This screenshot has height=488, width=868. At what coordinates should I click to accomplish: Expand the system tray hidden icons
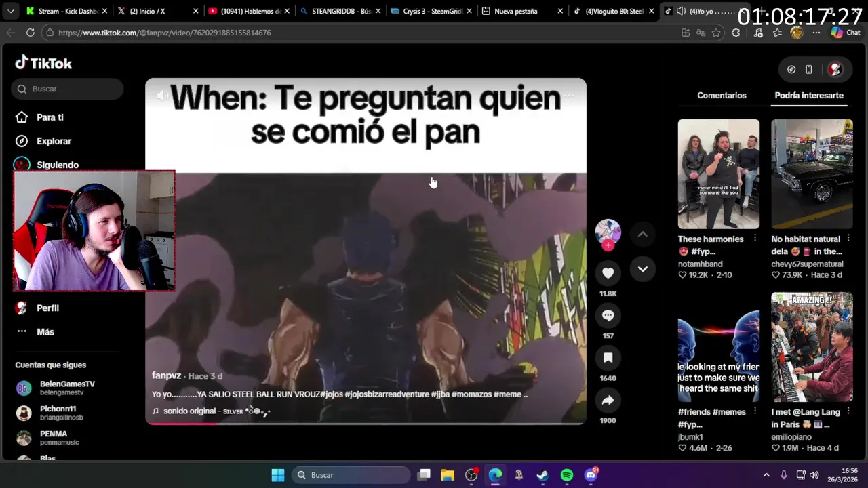coord(766,475)
